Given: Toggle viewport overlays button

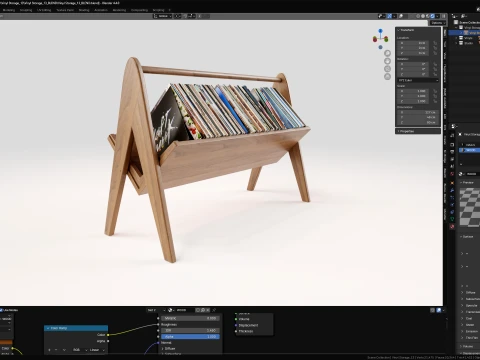Looking at the screenshot, I should [x=401, y=16].
